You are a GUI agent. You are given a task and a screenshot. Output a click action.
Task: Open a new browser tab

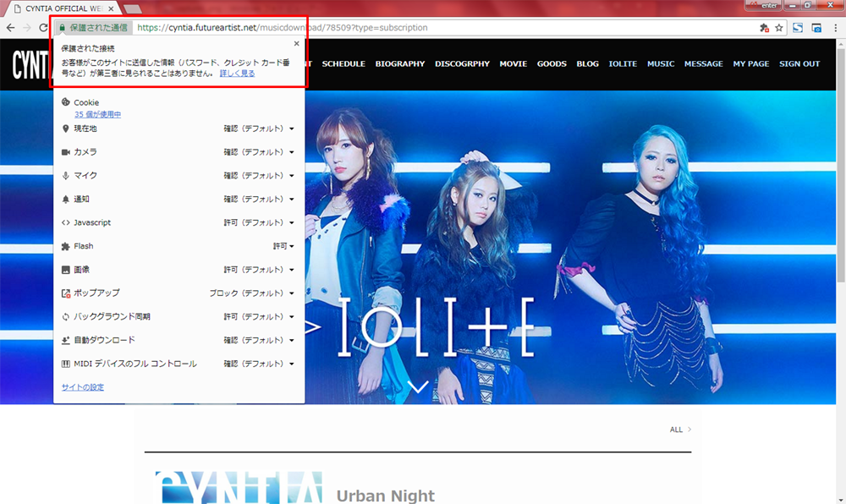click(133, 9)
